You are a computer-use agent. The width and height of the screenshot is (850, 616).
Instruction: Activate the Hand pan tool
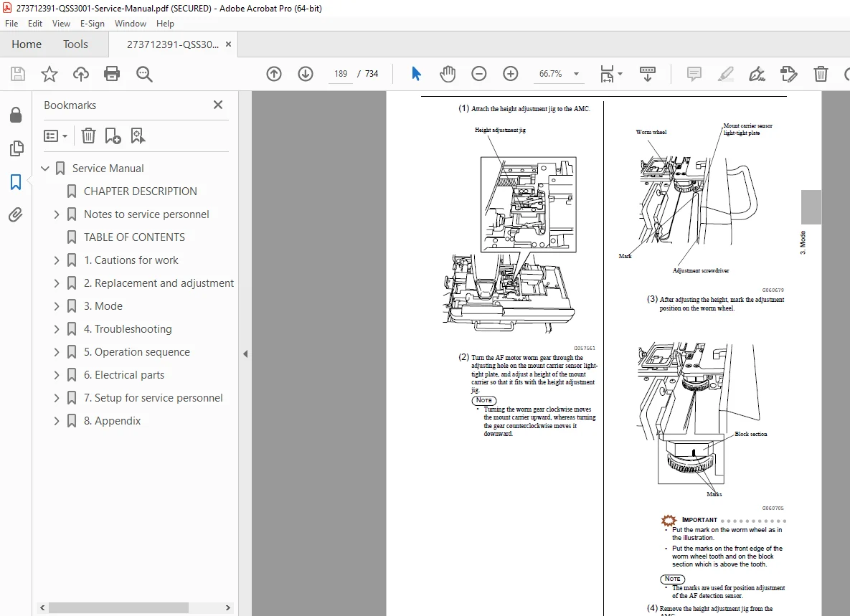click(448, 74)
